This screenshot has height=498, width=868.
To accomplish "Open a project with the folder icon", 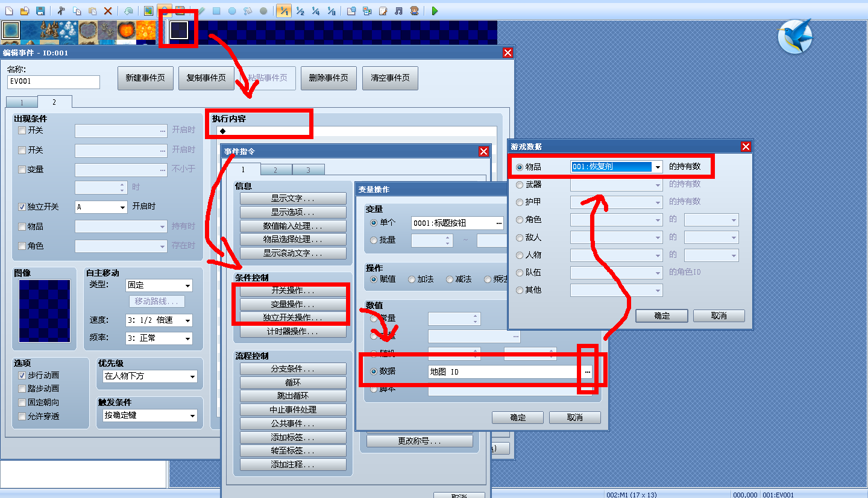I will coord(25,11).
